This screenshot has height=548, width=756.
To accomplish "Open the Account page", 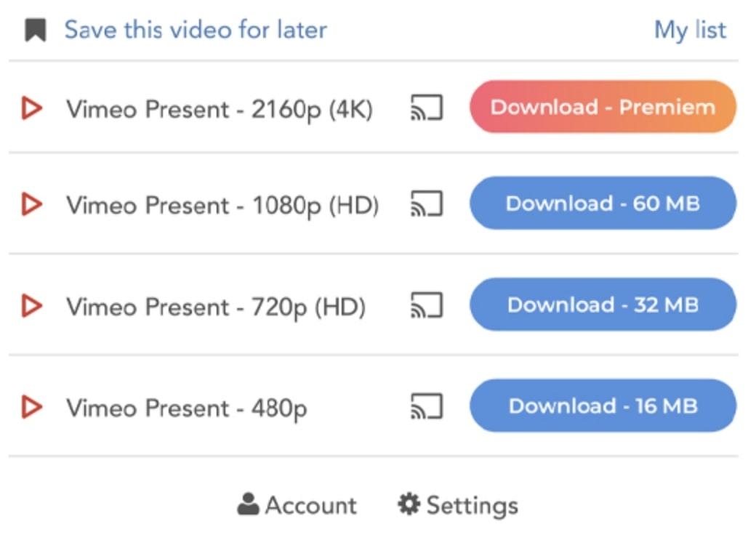I will pyautogui.click(x=310, y=505).
